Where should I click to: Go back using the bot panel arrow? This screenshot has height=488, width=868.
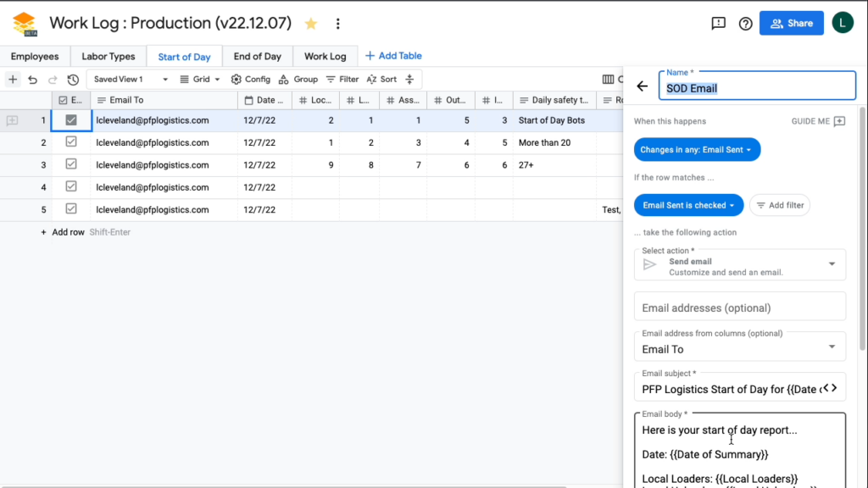pos(642,86)
